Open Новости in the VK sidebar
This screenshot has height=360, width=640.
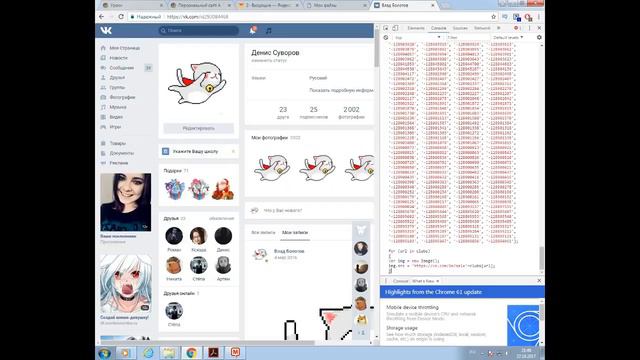click(x=118, y=58)
